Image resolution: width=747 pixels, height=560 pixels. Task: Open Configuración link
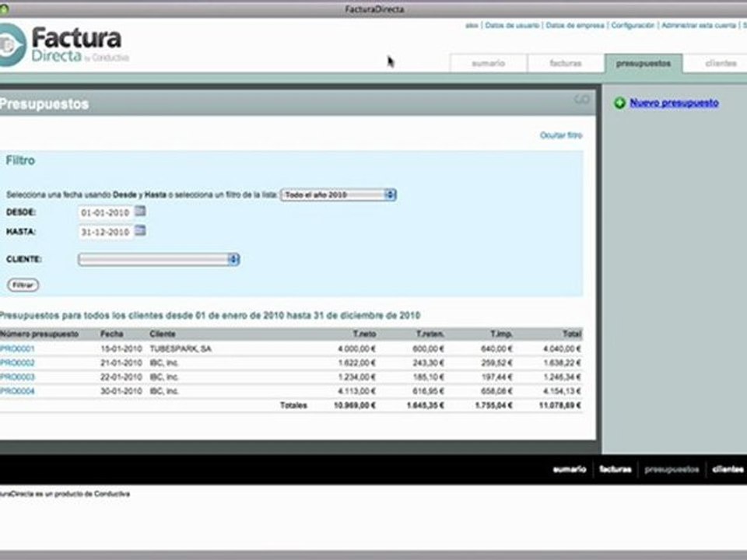pyautogui.click(x=633, y=25)
